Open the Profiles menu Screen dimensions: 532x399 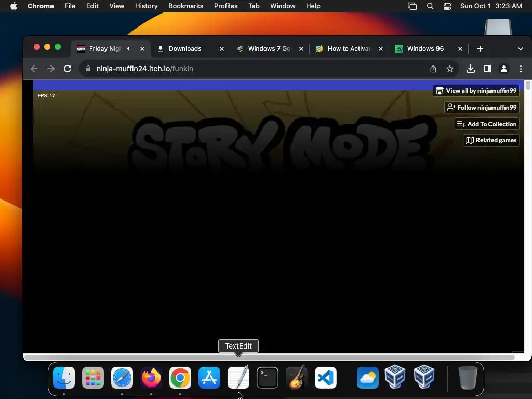226,6
